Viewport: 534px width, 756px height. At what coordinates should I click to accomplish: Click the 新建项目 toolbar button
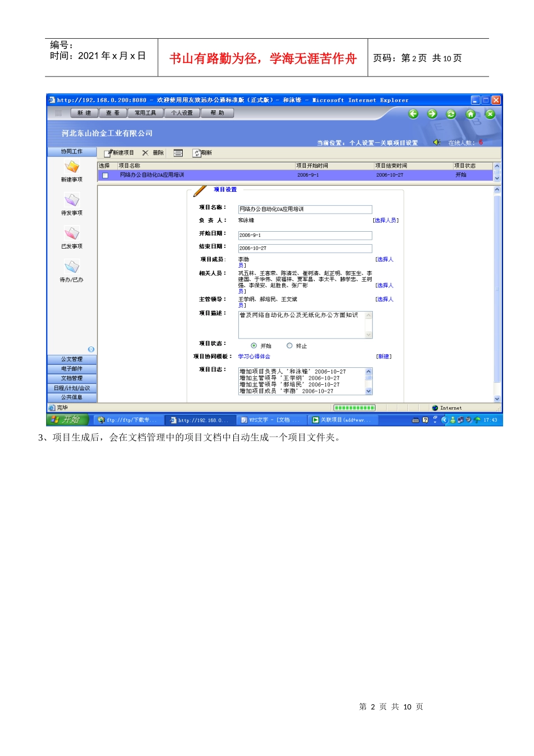pyautogui.click(x=119, y=153)
